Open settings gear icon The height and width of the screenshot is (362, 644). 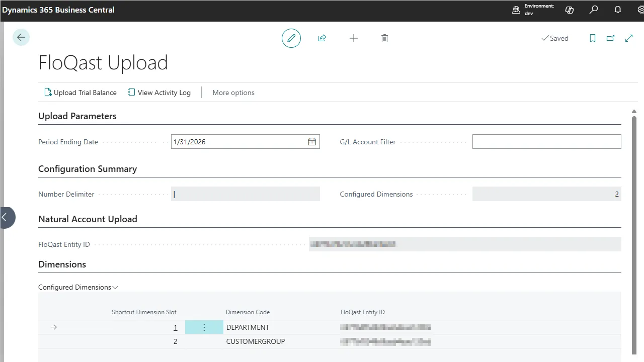click(640, 10)
